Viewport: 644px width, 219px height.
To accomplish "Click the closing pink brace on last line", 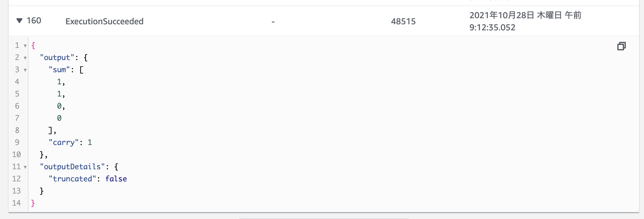I will (33, 203).
